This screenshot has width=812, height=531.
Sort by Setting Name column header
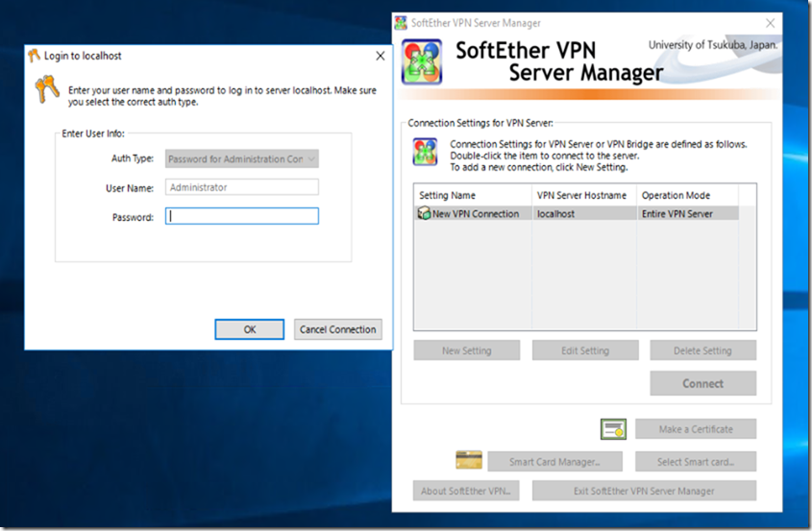pyautogui.click(x=471, y=195)
